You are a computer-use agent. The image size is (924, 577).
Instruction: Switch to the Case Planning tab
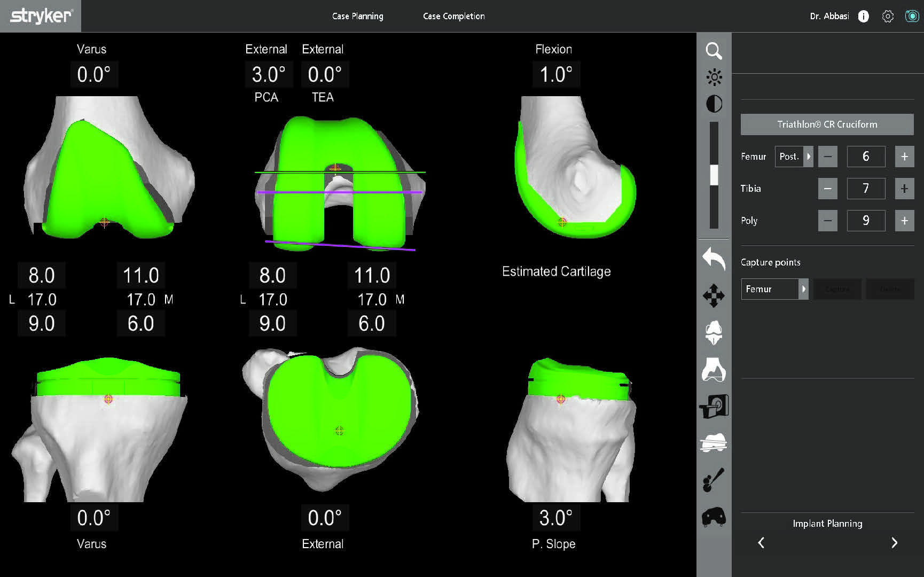357,16
